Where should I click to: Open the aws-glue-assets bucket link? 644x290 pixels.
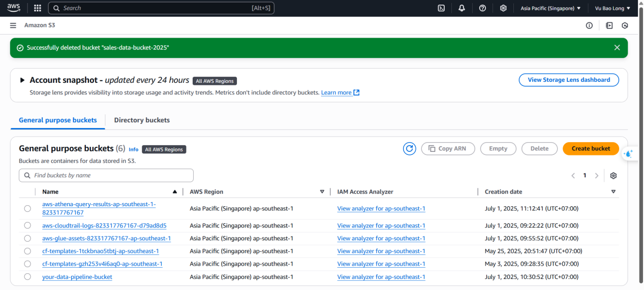tap(106, 238)
